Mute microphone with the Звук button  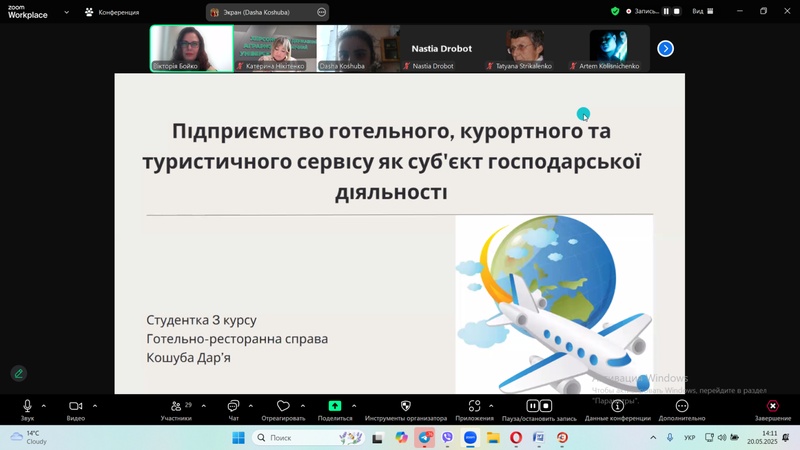[x=27, y=407]
